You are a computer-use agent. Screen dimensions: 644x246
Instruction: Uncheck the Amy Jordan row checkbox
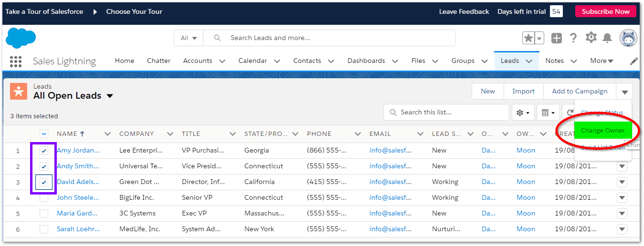click(44, 151)
